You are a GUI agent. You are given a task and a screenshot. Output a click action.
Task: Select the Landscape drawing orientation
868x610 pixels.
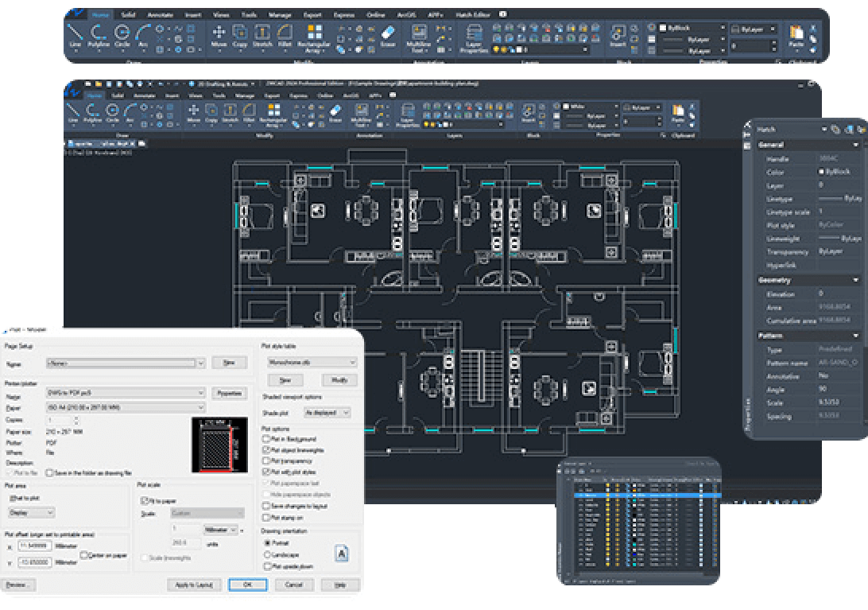point(267,554)
